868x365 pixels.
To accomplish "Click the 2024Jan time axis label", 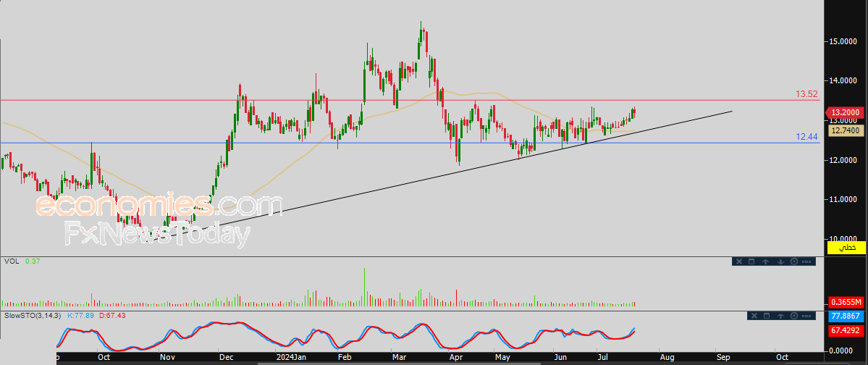I will 290,357.
